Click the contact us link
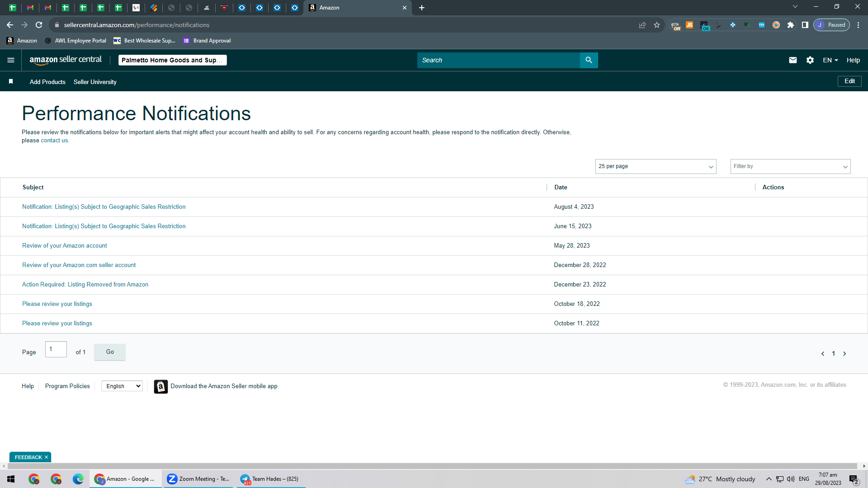 pos(54,141)
